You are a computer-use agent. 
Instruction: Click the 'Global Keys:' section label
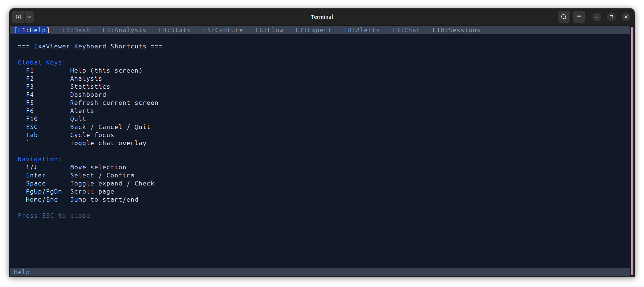[x=42, y=62]
